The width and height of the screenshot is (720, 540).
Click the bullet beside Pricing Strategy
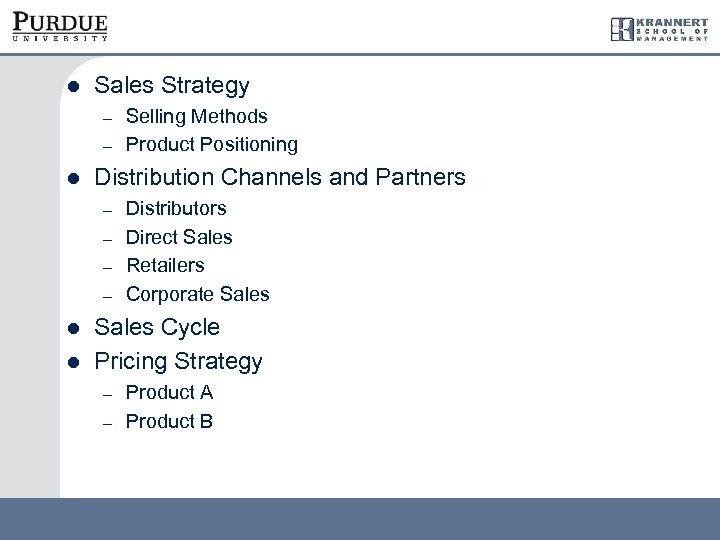71,362
